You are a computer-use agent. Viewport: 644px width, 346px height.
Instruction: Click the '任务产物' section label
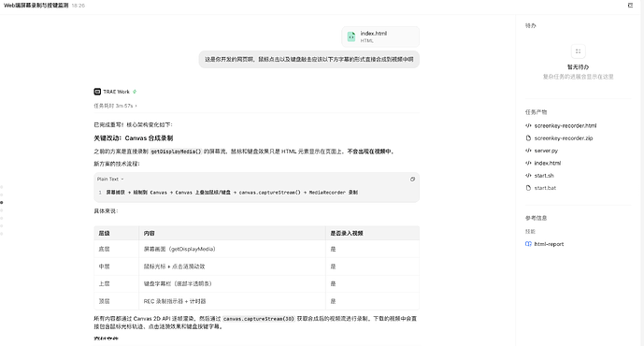pos(536,112)
